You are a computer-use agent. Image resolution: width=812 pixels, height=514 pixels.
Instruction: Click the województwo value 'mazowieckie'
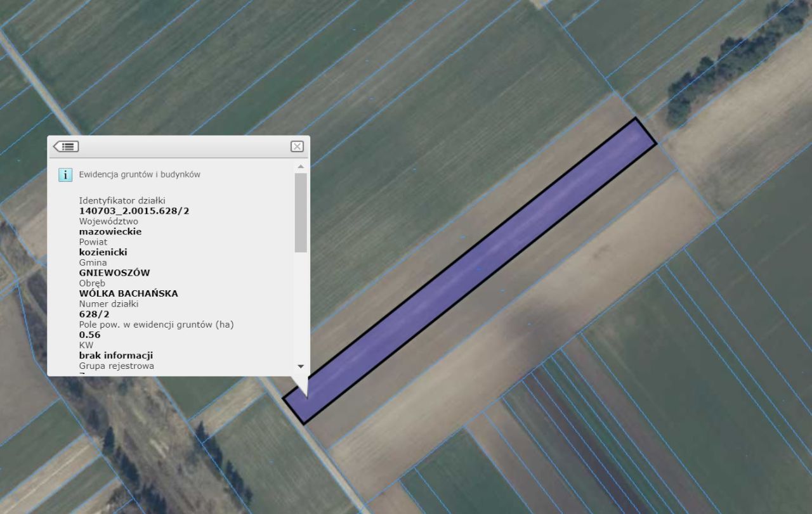pyautogui.click(x=110, y=231)
